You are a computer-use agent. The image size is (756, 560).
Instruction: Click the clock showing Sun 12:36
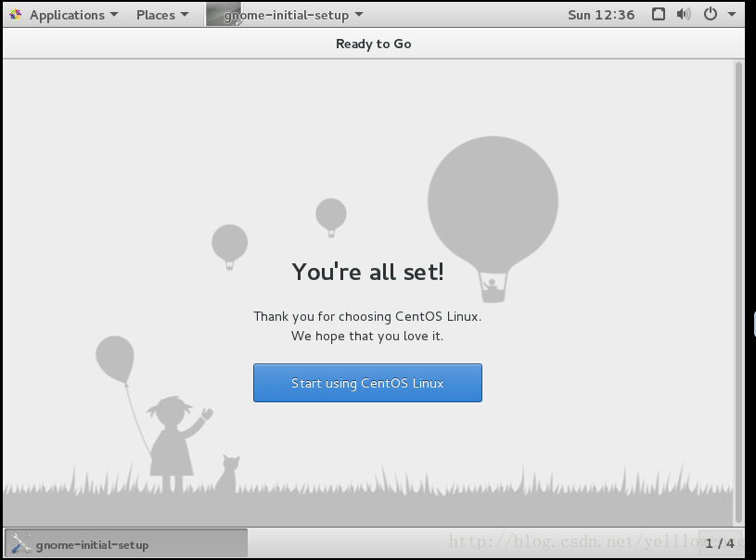pos(601,15)
